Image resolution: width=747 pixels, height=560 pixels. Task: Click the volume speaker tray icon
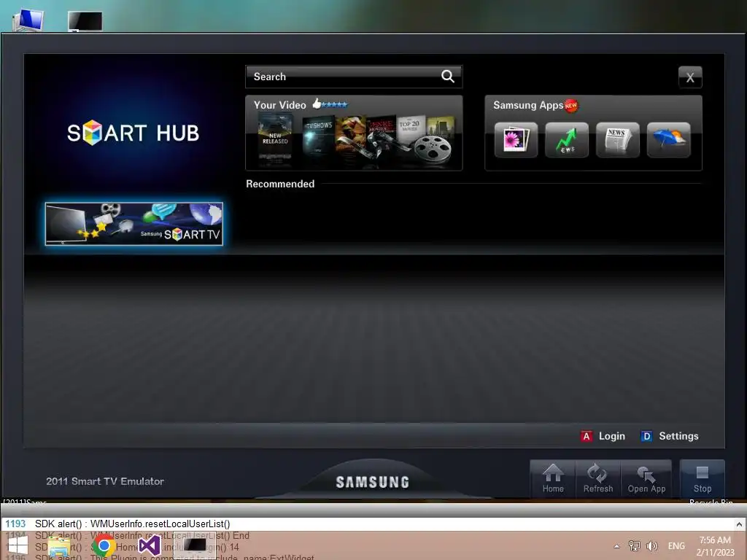[652, 545]
